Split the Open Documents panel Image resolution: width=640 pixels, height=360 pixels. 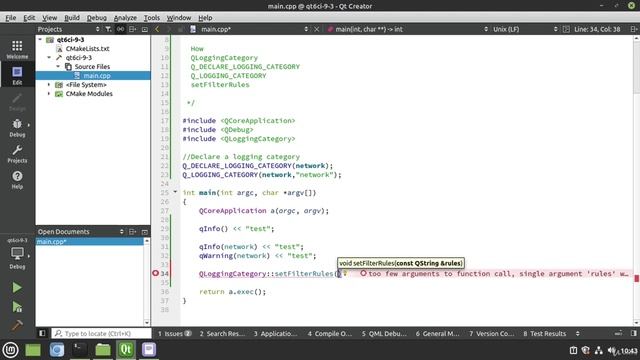(132, 231)
